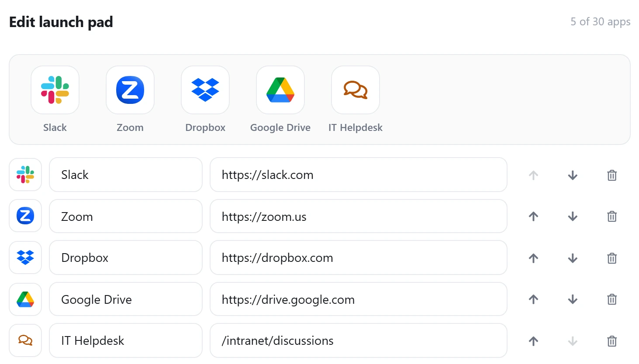Click the 'Zoom' label under preview tile
The image size is (639, 364).
[130, 127]
